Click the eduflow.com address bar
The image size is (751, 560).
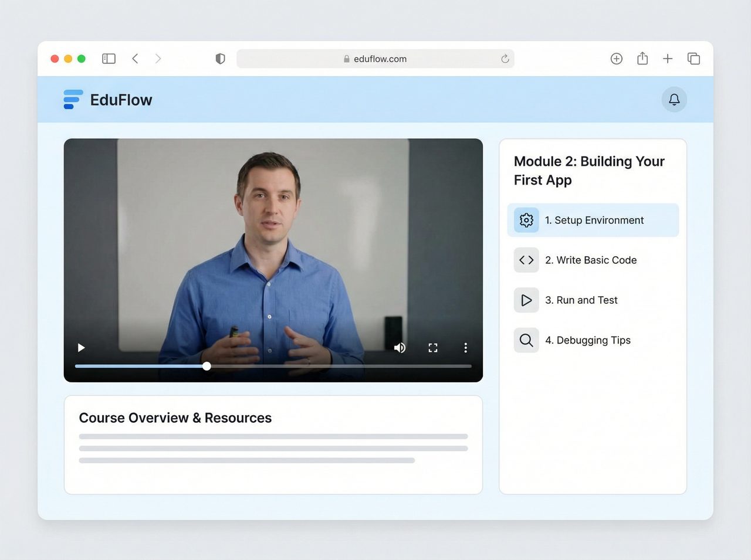[x=375, y=59]
